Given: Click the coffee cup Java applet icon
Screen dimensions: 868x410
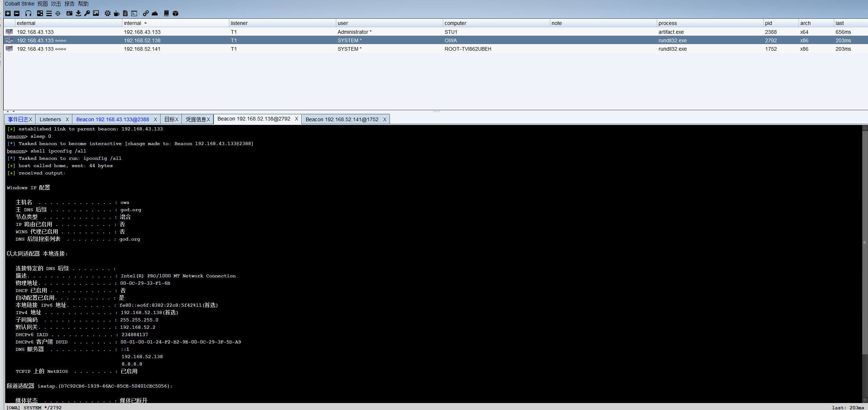Looking at the screenshot, I should [x=116, y=13].
